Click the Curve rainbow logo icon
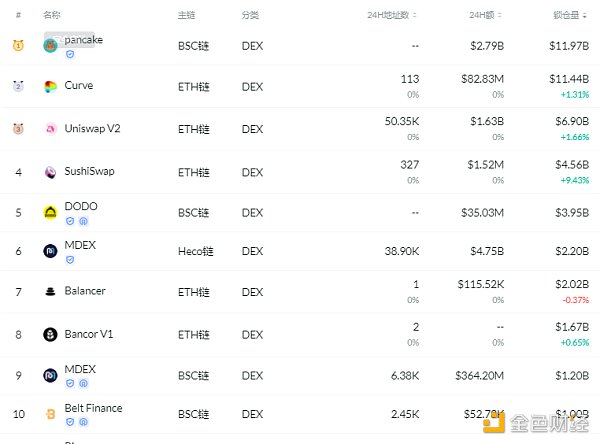The image size is (600, 444). point(50,87)
